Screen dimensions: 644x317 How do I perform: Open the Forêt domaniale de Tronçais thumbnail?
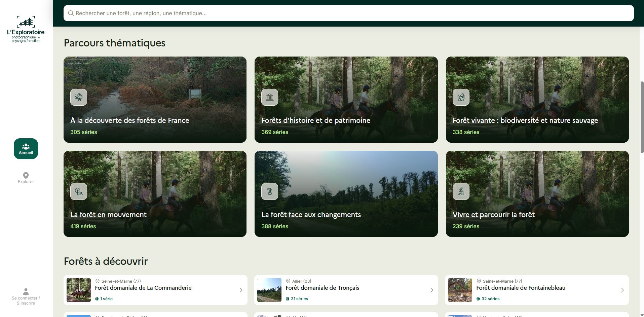click(x=269, y=290)
